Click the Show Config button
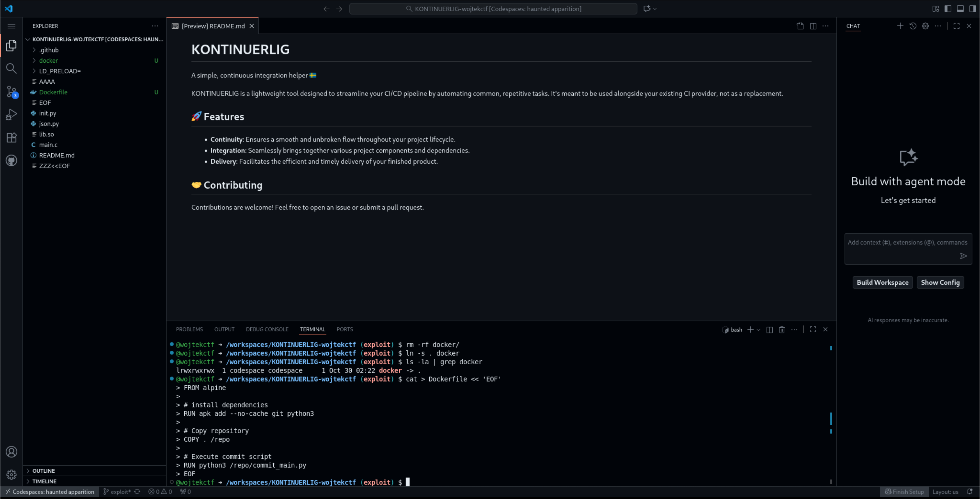Screen dimensions: 980x499 pos(940,282)
